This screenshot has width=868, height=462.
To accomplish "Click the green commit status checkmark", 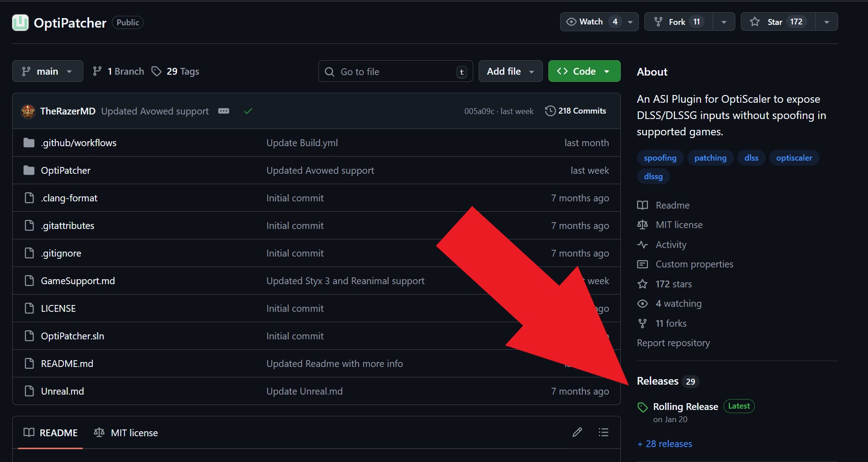I will [248, 111].
